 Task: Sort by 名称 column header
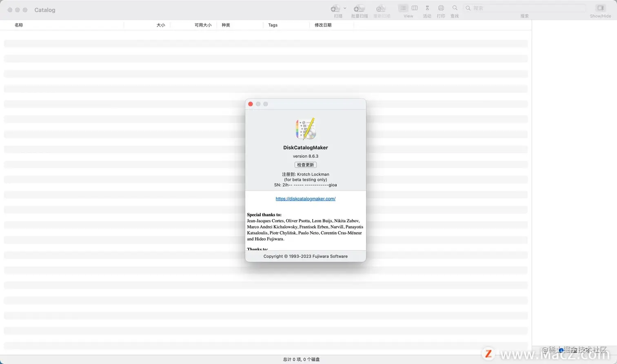pyautogui.click(x=19, y=25)
